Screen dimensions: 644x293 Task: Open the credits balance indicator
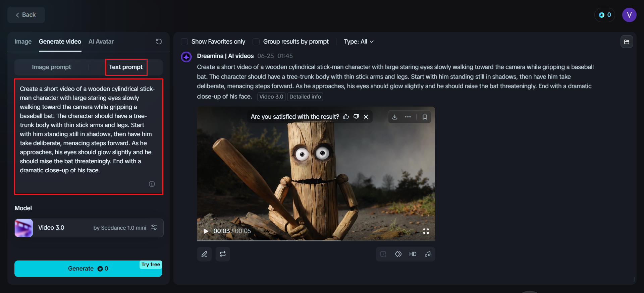click(605, 15)
